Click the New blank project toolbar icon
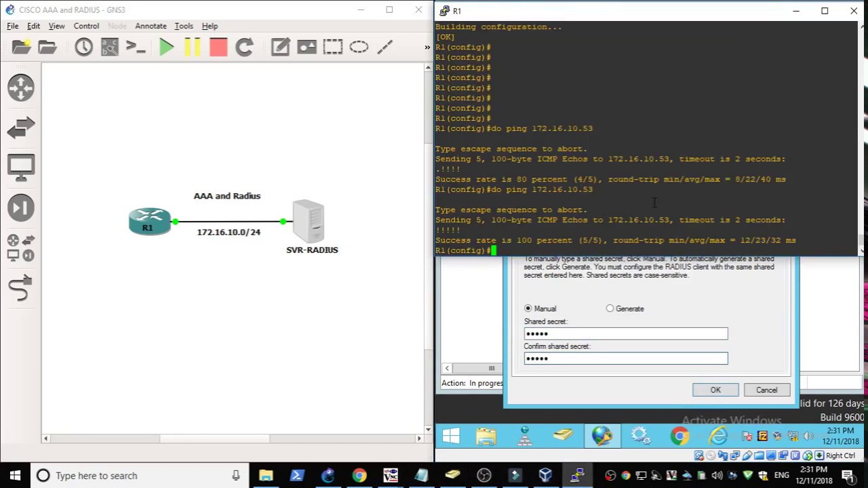This screenshot has width=868, height=488. point(21,47)
